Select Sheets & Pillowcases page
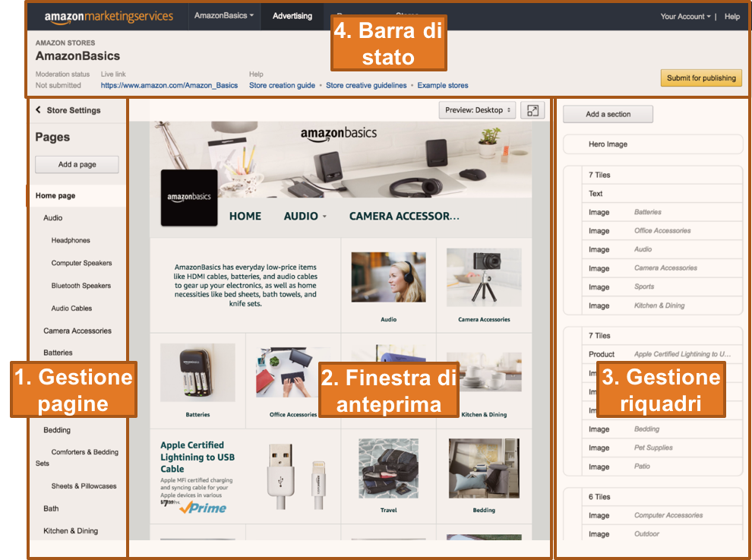 tap(84, 486)
